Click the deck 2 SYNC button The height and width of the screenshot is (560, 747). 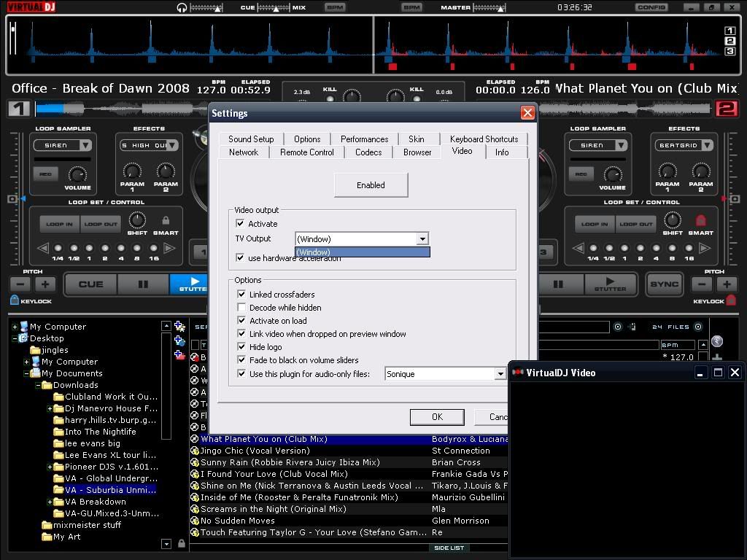tap(664, 284)
